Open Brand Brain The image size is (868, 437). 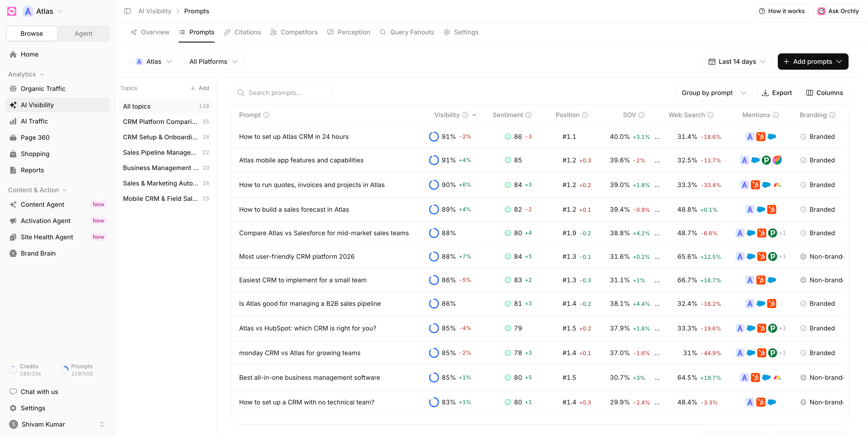(58, 253)
